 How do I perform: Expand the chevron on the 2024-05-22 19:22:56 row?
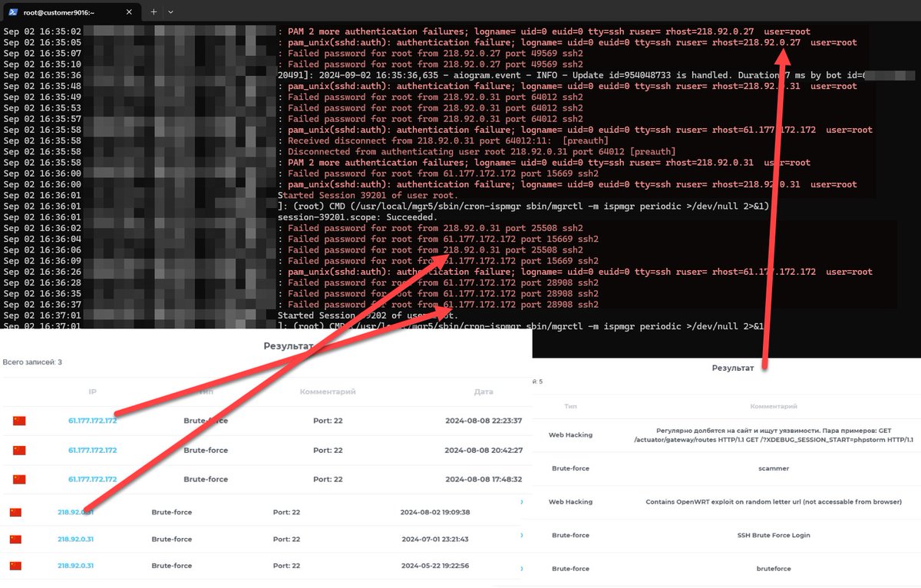[x=522, y=568]
